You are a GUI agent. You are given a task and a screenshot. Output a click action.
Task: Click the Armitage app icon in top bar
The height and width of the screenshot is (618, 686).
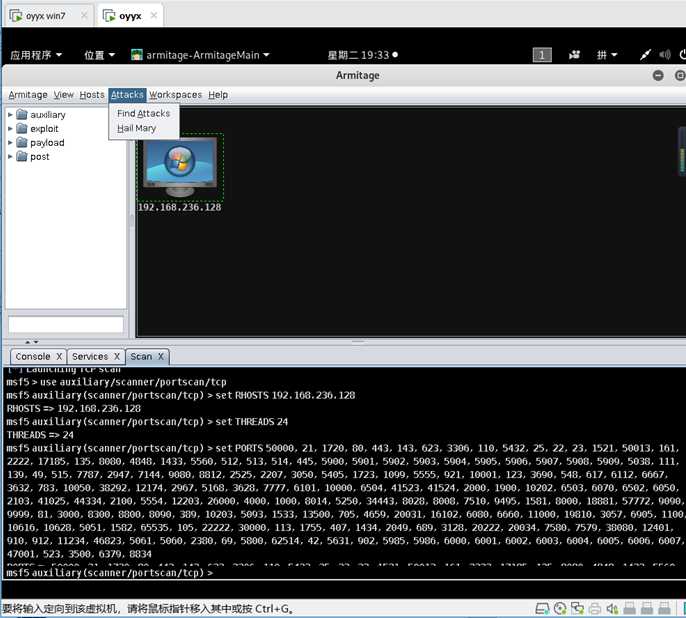(x=137, y=55)
